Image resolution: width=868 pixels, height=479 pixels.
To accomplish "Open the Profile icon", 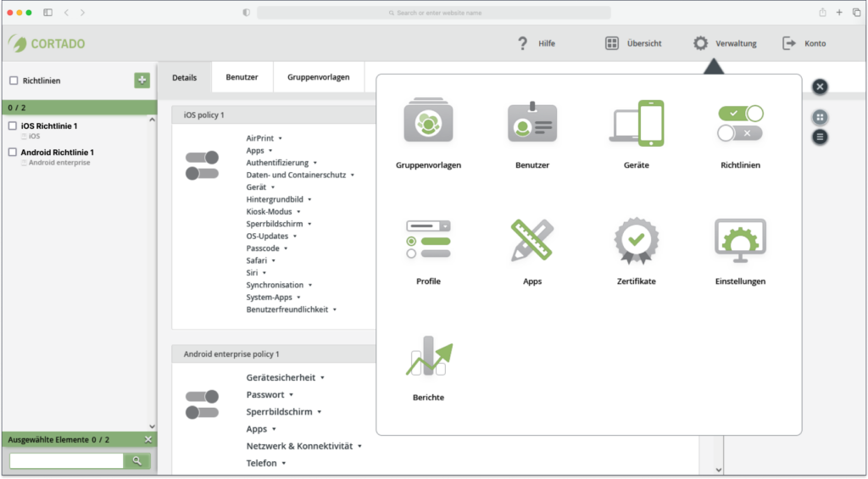I will (x=428, y=239).
